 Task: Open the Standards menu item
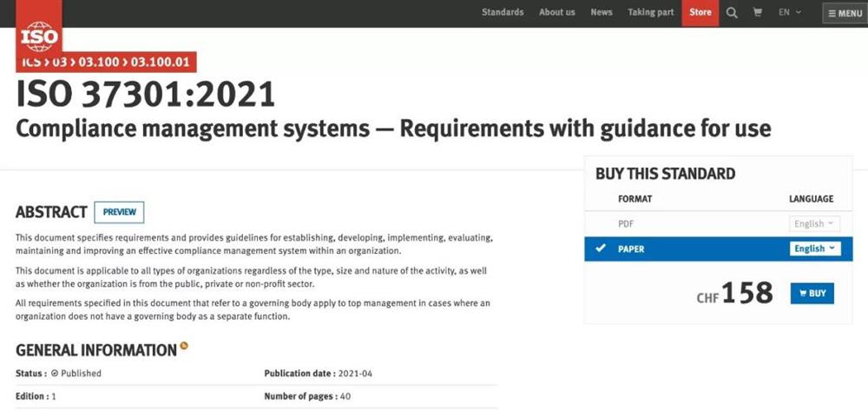(503, 12)
